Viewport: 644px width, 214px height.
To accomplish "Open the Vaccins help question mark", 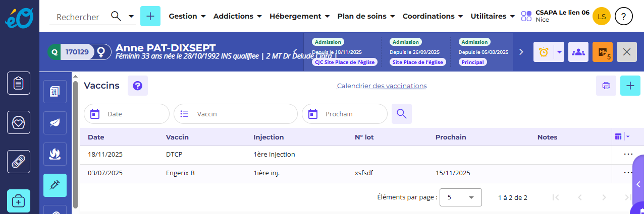I will point(137,86).
